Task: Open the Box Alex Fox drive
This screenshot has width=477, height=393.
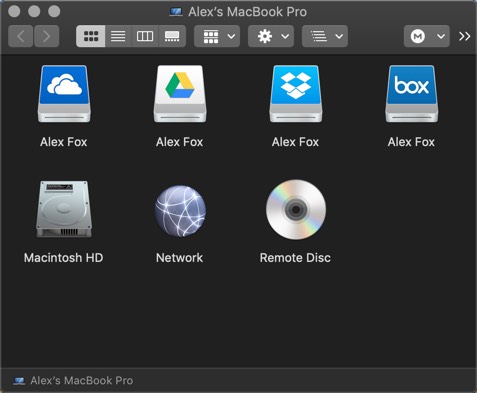Action: pos(412,94)
